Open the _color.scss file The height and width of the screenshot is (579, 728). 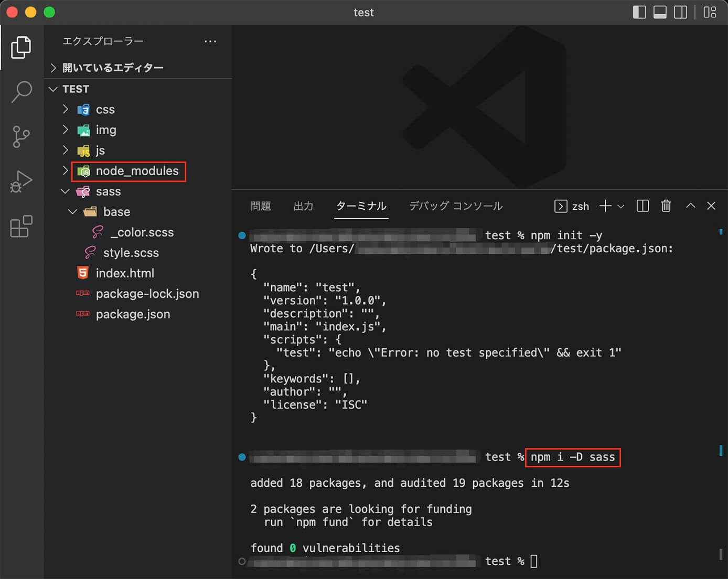point(142,232)
